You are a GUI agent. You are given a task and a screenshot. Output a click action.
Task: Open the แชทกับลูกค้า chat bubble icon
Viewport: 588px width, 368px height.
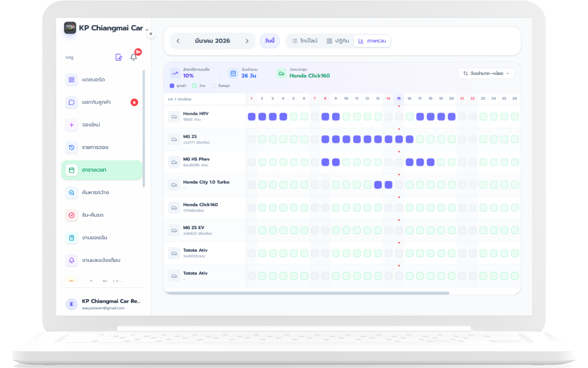[x=72, y=102]
